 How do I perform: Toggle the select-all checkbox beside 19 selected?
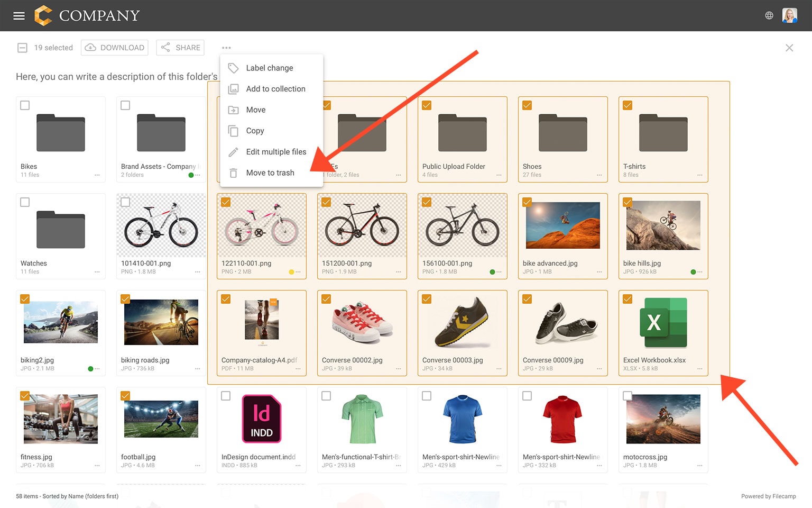(22, 48)
